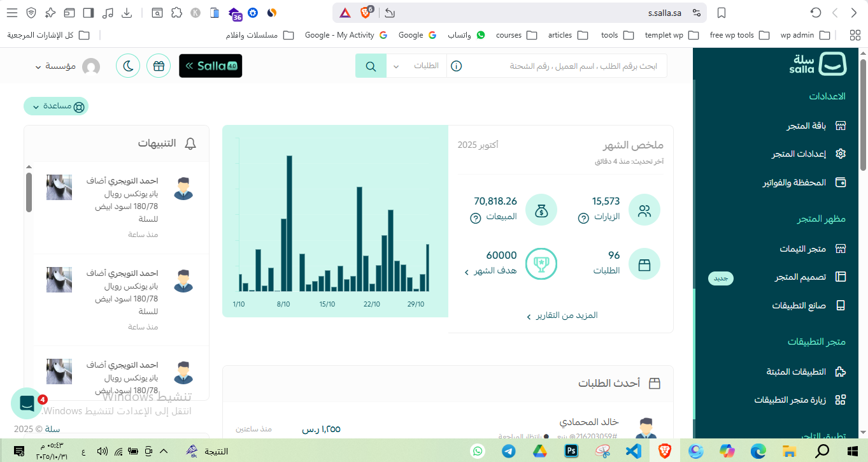Click the info icon beside search field
Image resolution: width=868 pixels, height=462 pixels.
(x=457, y=66)
